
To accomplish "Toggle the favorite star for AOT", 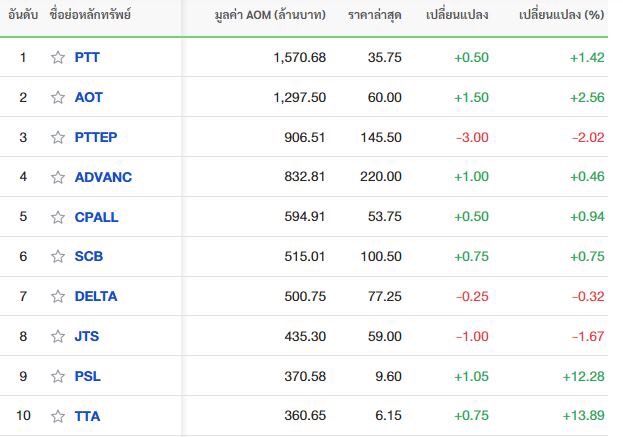I will pos(58,97).
